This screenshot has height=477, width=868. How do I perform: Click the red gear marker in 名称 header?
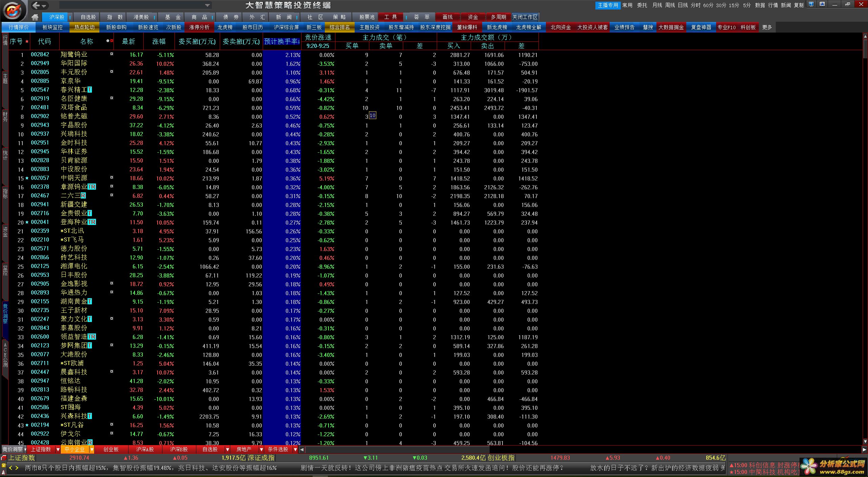[112, 41]
